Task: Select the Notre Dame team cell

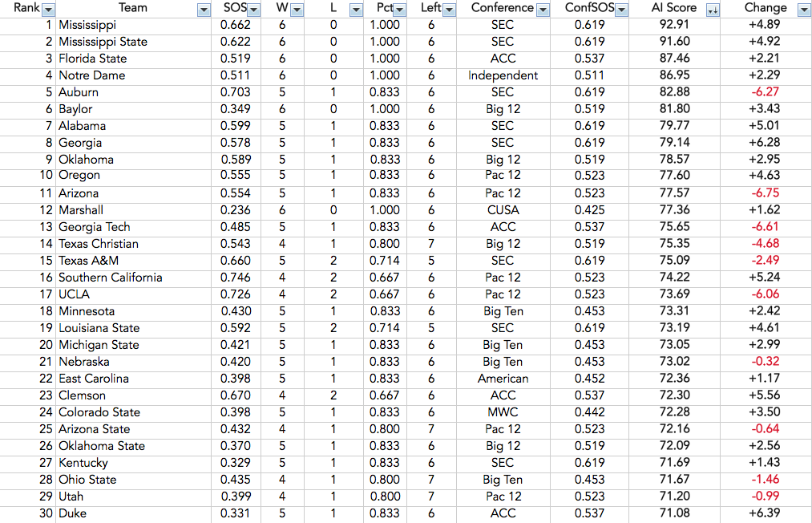Action: (x=133, y=75)
